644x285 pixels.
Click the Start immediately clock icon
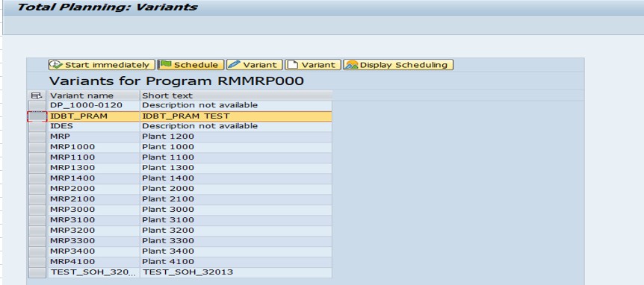click(57, 65)
